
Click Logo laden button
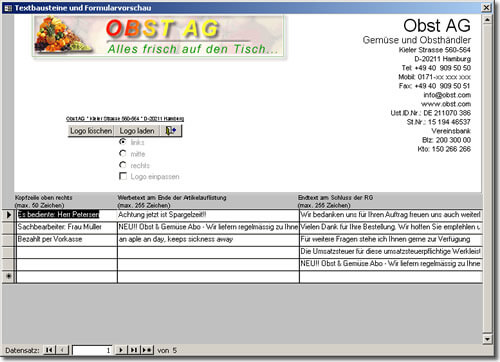pos(137,131)
